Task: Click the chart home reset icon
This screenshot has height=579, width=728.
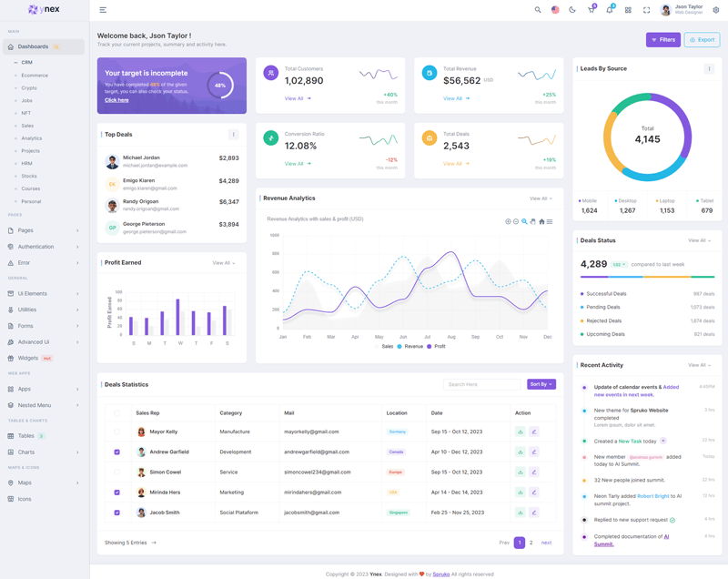Action: pyautogui.click(x=541, y=221)
